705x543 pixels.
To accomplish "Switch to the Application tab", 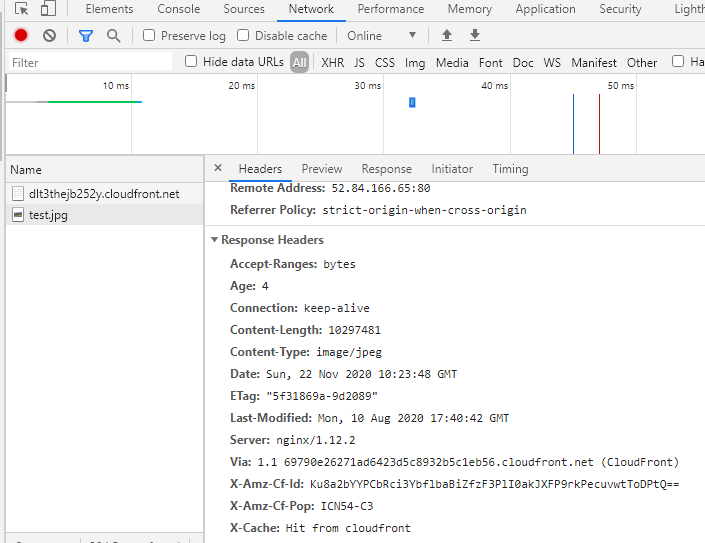I will [545, 9].
